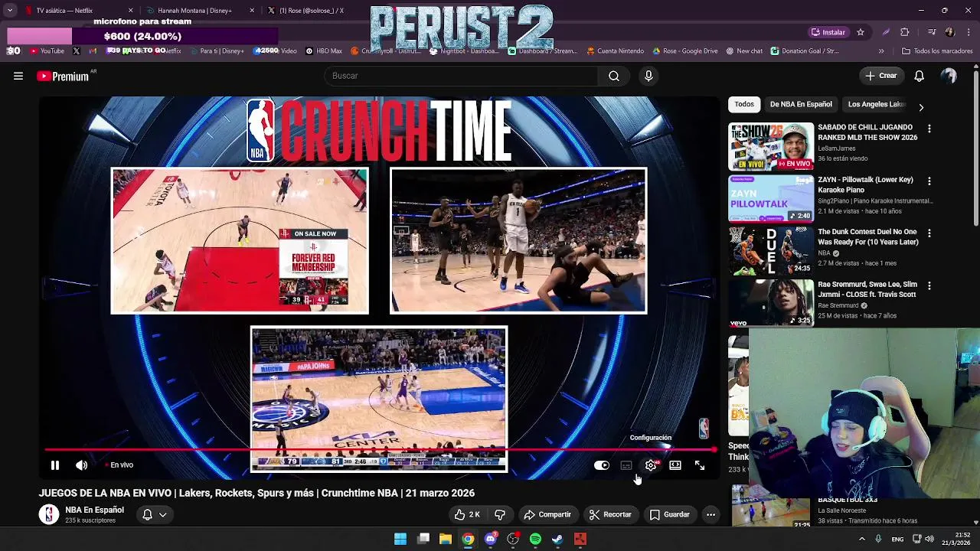Open Steam from taskbar
Image resolution: width=980 pixels, height=551 pixels.
tap(557, 540)
